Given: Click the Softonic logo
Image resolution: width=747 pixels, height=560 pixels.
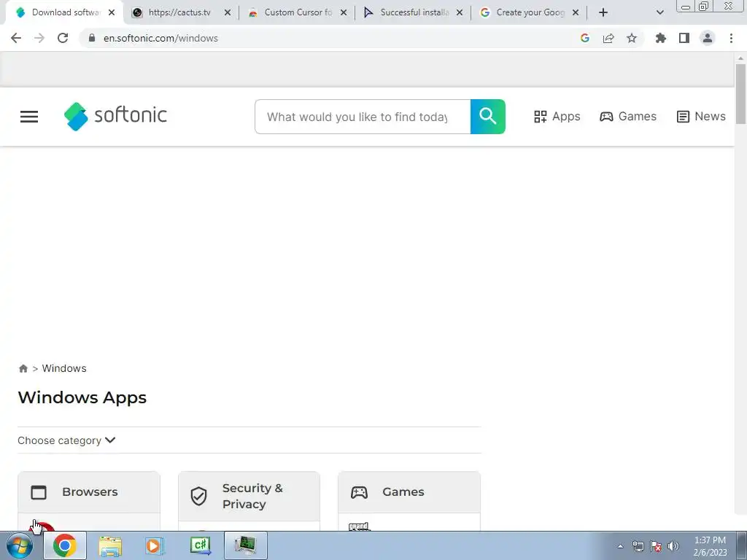Looking at the screenshot, I should (115, 116).
